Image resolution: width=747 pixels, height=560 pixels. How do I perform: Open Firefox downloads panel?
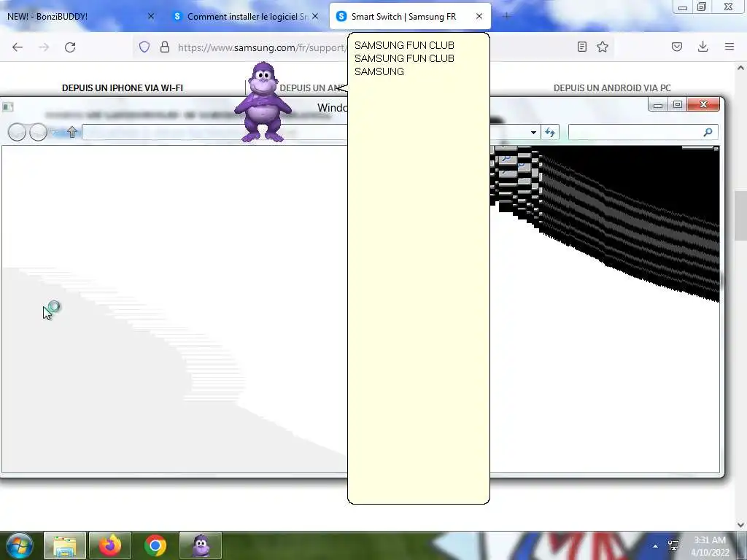[703, 47]
